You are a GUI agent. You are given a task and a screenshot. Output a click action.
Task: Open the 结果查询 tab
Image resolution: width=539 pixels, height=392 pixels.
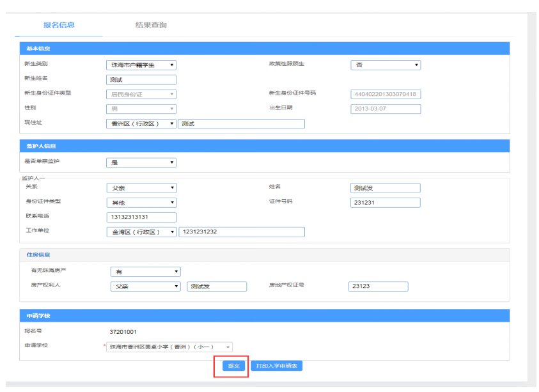point(151,25)
